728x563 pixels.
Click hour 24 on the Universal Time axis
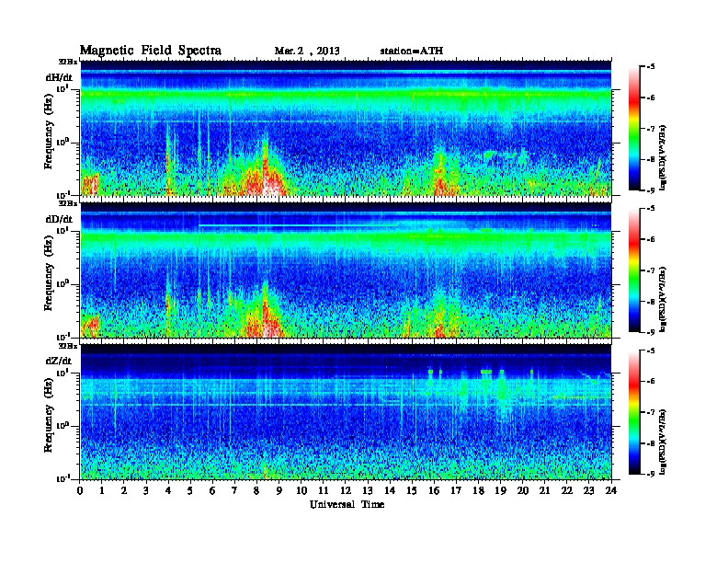[611, 490]
